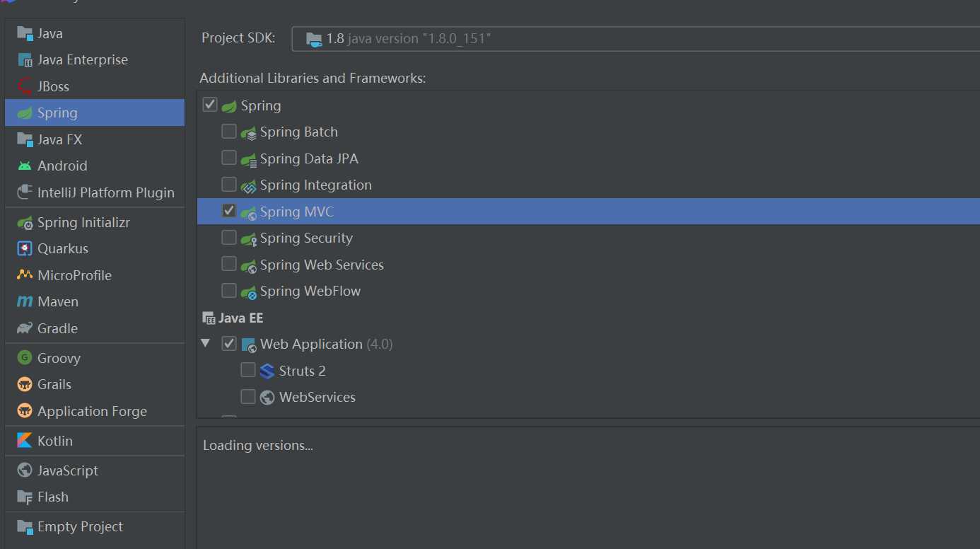Click the Spring Web Services row icon
The image size is (980, 549).
pyautogui.click(x=248, y=265)
